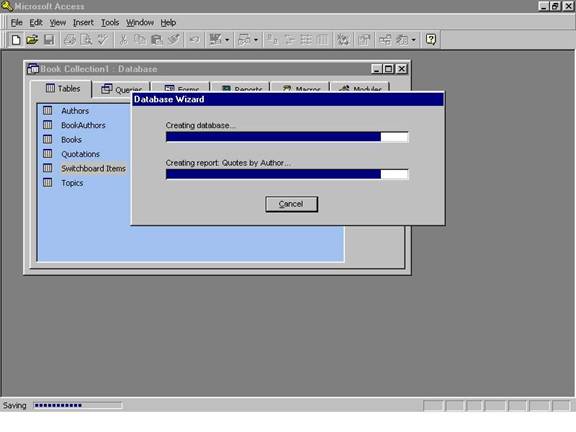Switch to the Queries tab

[121, 89]
